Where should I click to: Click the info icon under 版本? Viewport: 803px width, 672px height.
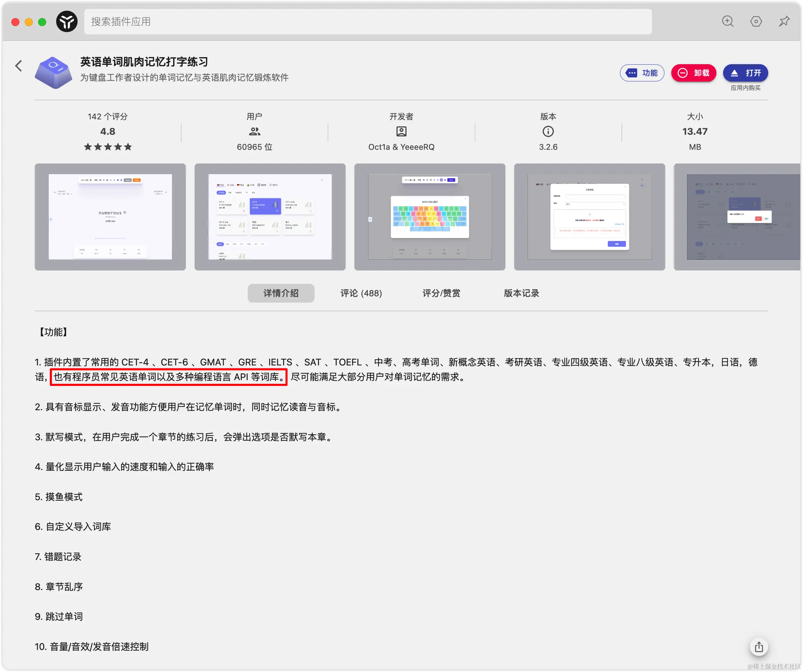548,131
